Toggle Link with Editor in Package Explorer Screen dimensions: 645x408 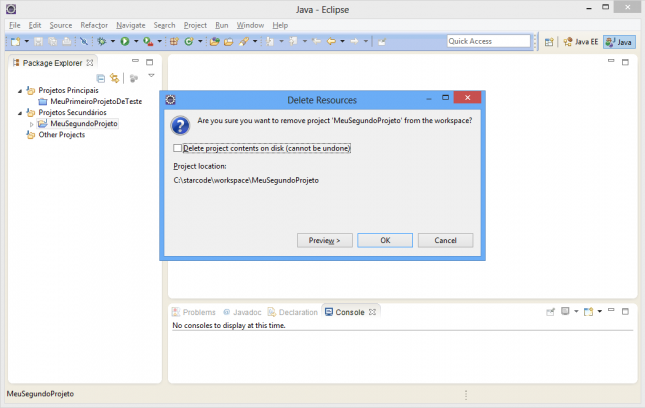point(115,78)
